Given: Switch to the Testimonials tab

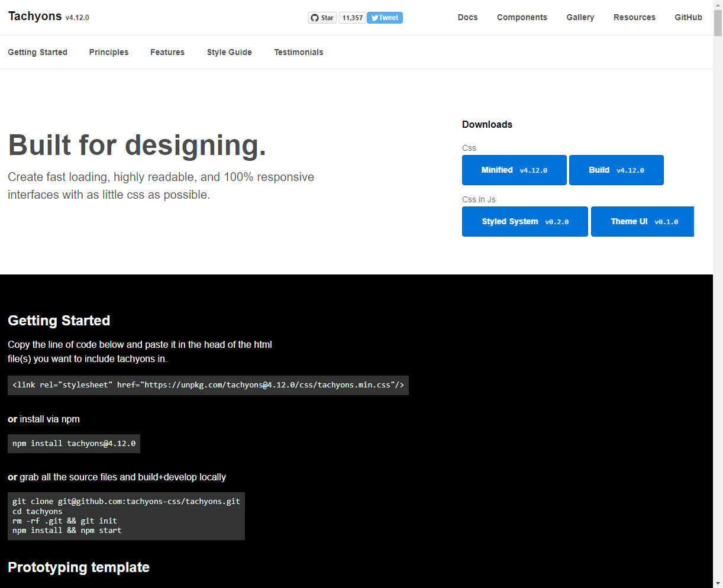Looking at the screenshot, I should click(298, 52).
